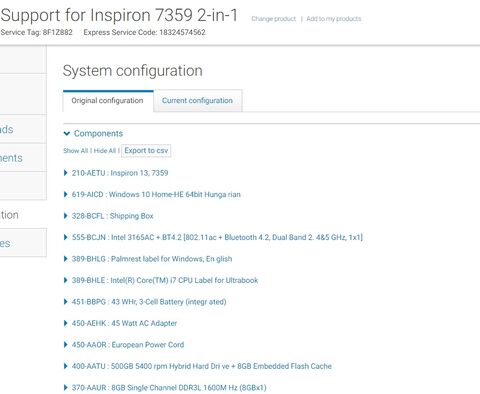Export components with Export to csv button
The height and width of the screenshot is (394, 480).
[x=146, y=151]
